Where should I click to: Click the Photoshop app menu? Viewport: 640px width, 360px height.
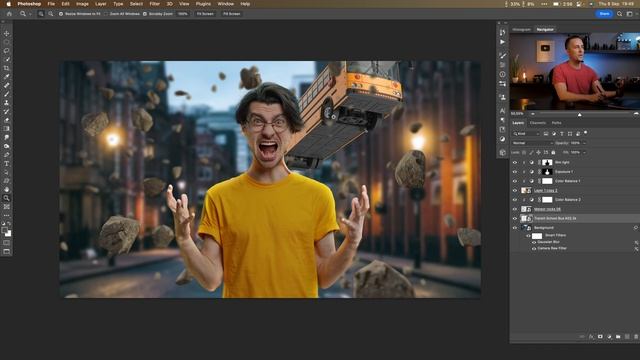(29, 4)
